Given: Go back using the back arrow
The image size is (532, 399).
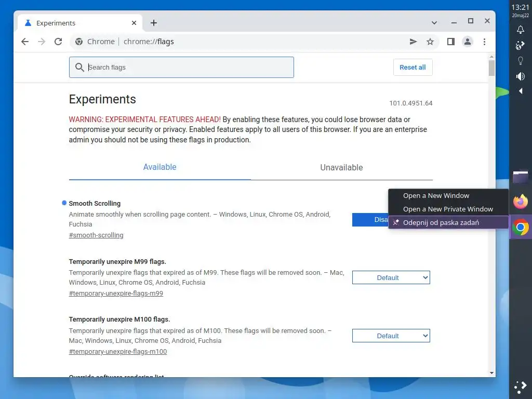Looking at the screenshot, I should 25,42.
